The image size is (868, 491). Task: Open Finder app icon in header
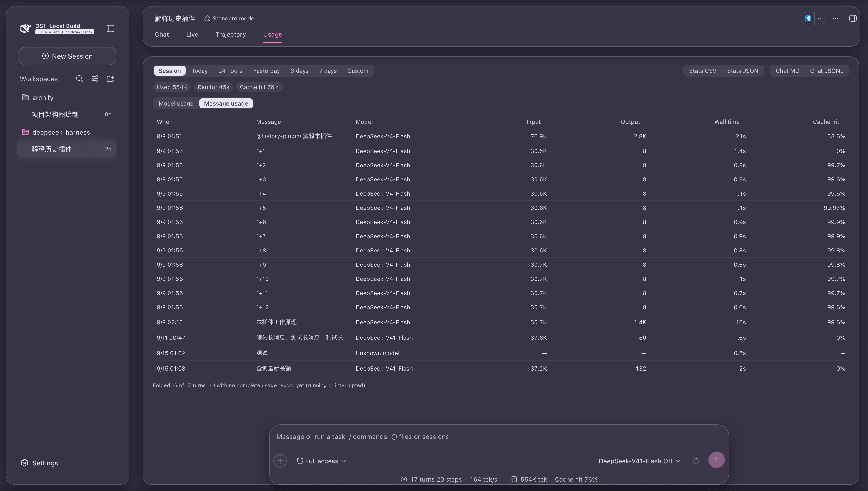tap(808, 18)
